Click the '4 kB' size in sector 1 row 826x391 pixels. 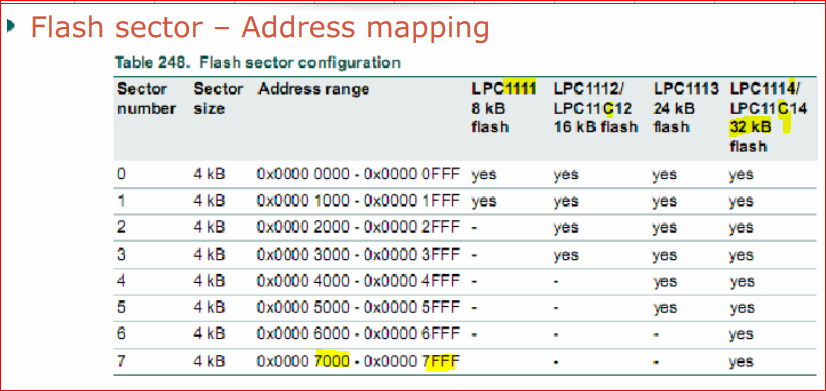point(209,201)
